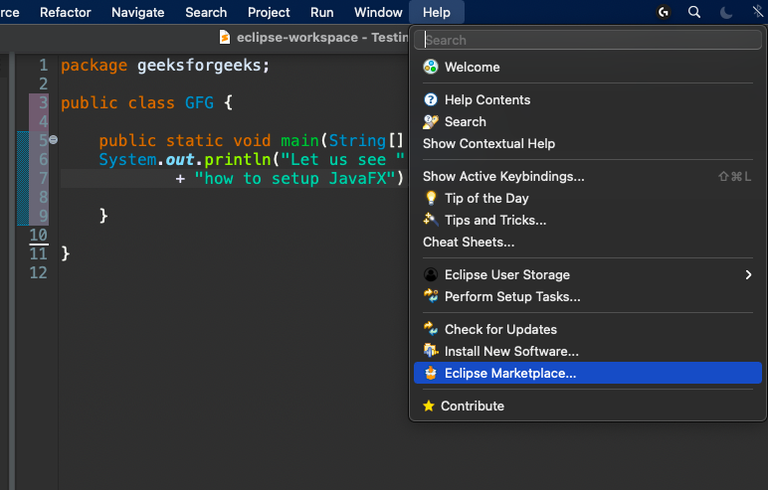
Task: Click the Contribute star icon
Action: coord(429,406)
